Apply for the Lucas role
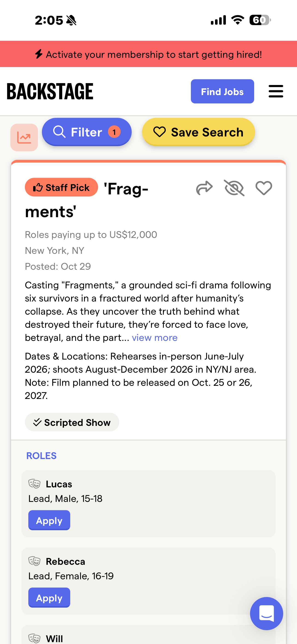This screenshot has height=644, width=297. (49, 520)
